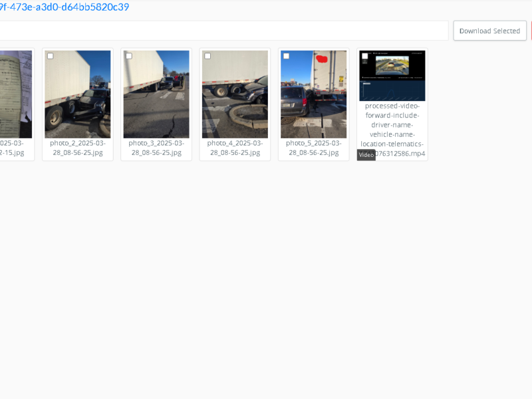Mark the processed video file checkbox
Screen dimensions: 532x399
point(365,56)
